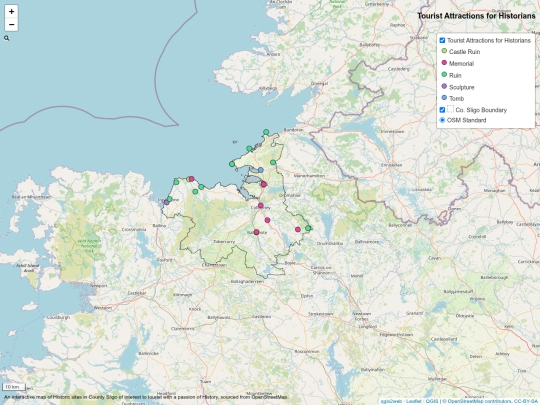Click the Tomb legend label text
Image resolution: width=540 pixels, height=405 pixels.
pos(456,98)
